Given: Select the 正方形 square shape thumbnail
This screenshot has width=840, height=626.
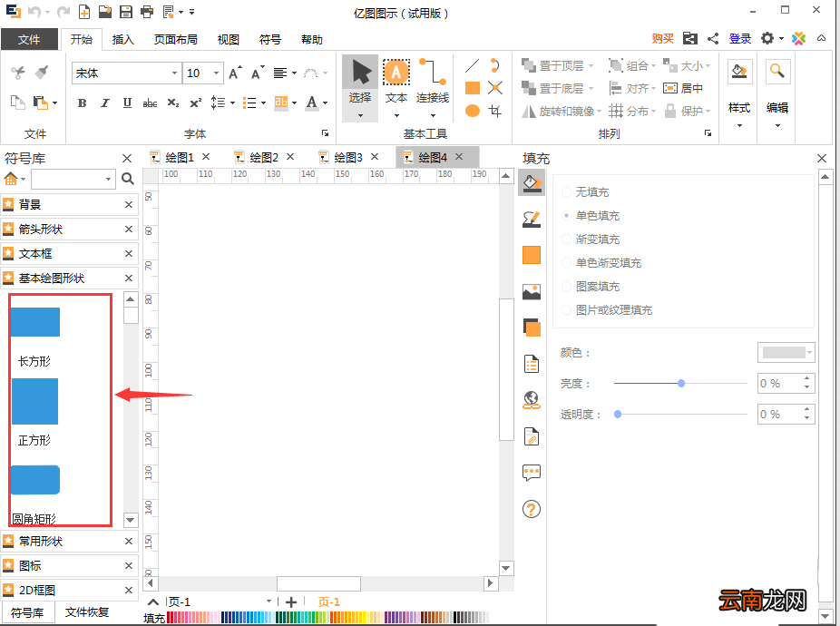Looking at the screenshot, I should coord(34,401).
